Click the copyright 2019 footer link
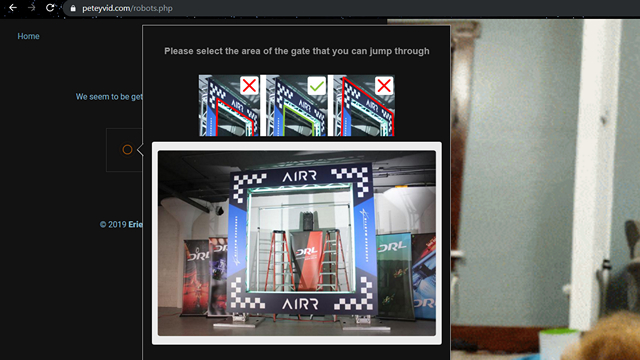 click(121, 224)
